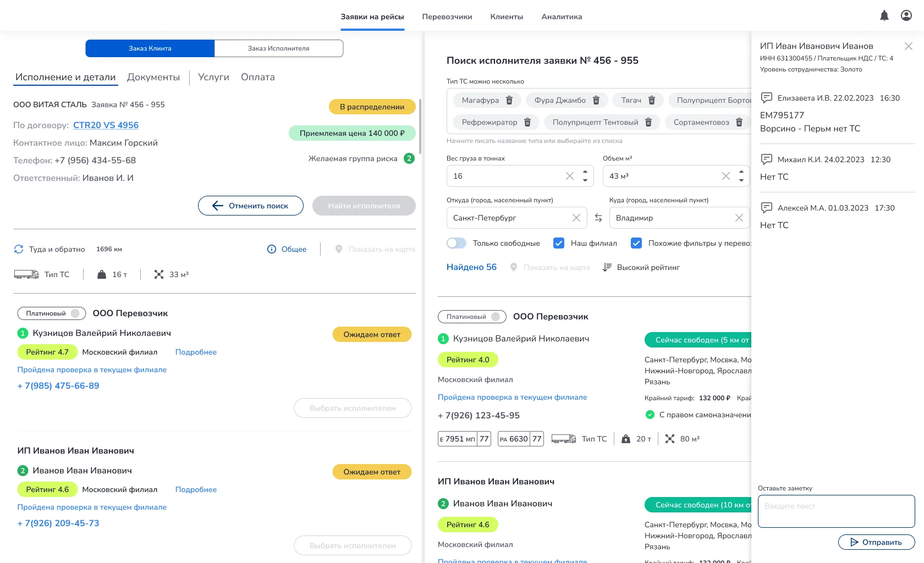Click the Туда и обратно round-trip icon
The height and width of the screenshot is (563, 924).
click(19, 249)
